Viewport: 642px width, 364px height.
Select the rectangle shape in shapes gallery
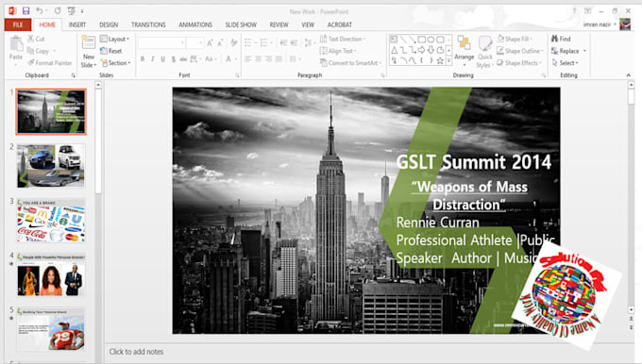pyautogui.click(x=421, y=40)
